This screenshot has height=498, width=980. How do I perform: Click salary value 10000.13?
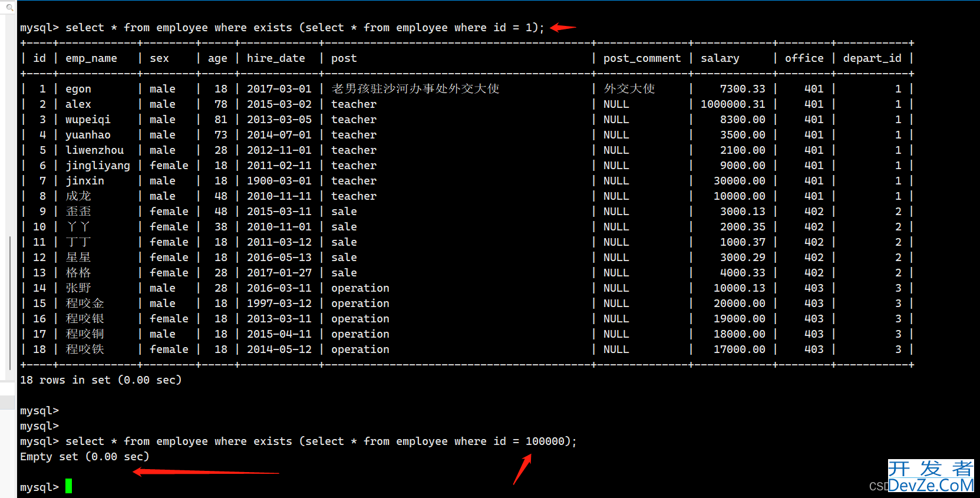740,288
